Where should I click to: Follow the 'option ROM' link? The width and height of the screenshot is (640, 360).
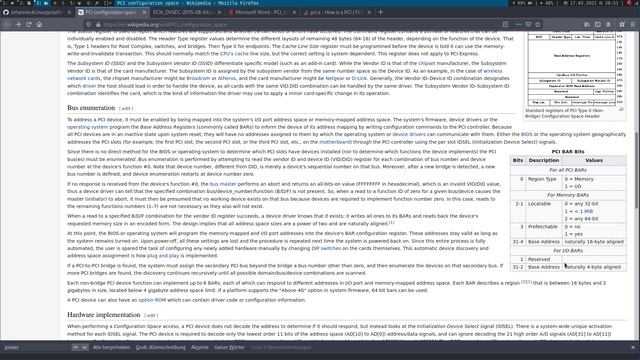pyautogui.click(x=152, y=300)
